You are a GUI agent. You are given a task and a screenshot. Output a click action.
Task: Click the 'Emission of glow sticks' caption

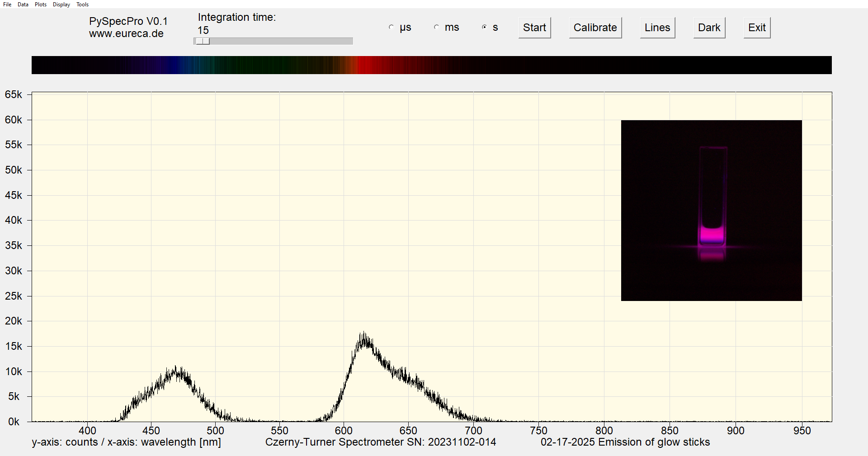click(x=654, y=442)
